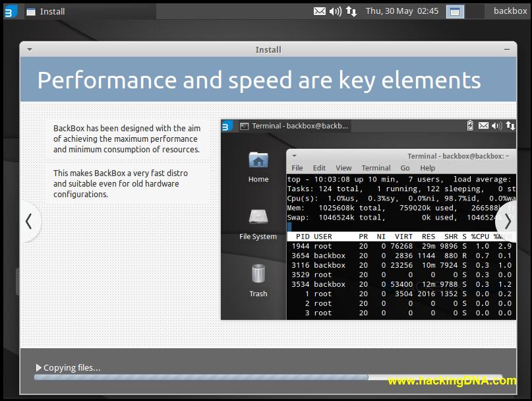Open the backbox user menu
This screenshot has height=401, width=532.
510,11
